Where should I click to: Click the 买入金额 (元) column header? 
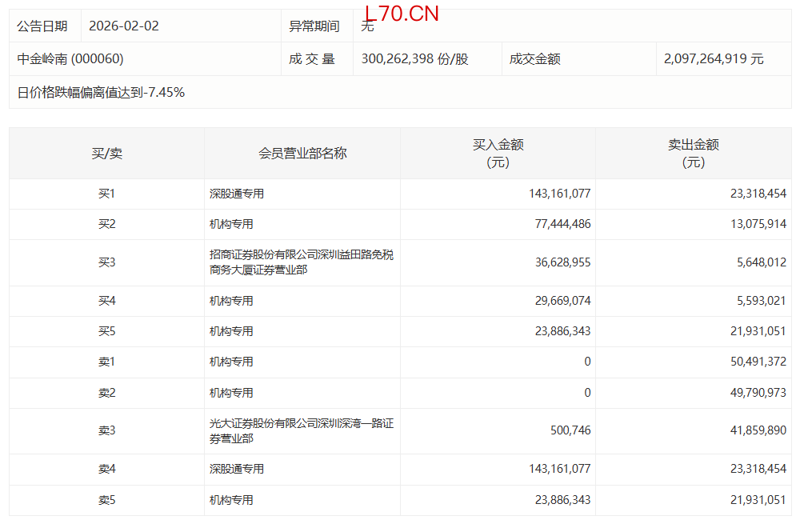498,154
